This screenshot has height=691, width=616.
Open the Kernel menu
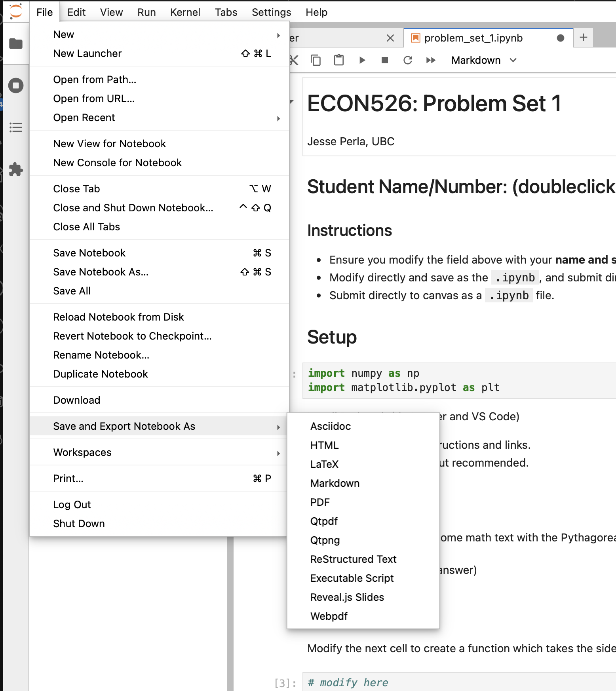click(x=185, y=12)
